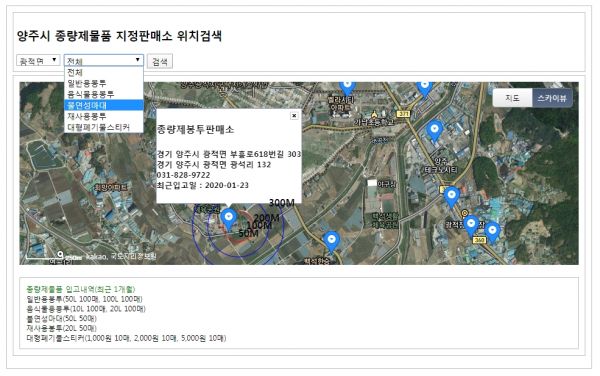Click the 종량제봉투판매소 popup title
Image resolution: width=600 pixels, height=376 pixels.
pos(195,130)
